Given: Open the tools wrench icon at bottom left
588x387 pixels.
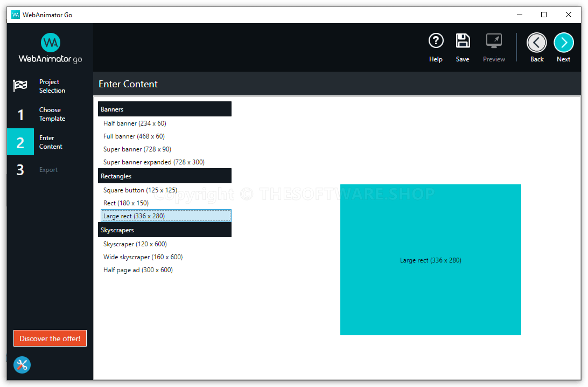Looking at the screenshot, I should [x=22, y=365].
